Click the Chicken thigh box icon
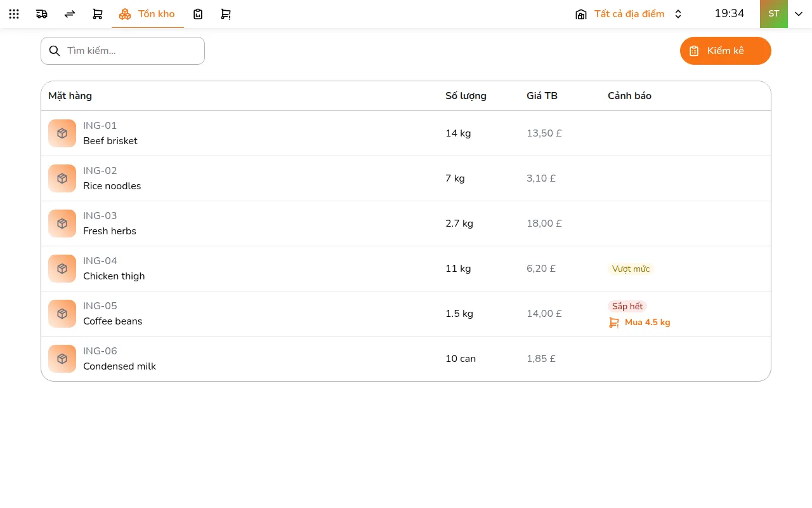Screen dimensions: 812x508 [x=62, y=269]
